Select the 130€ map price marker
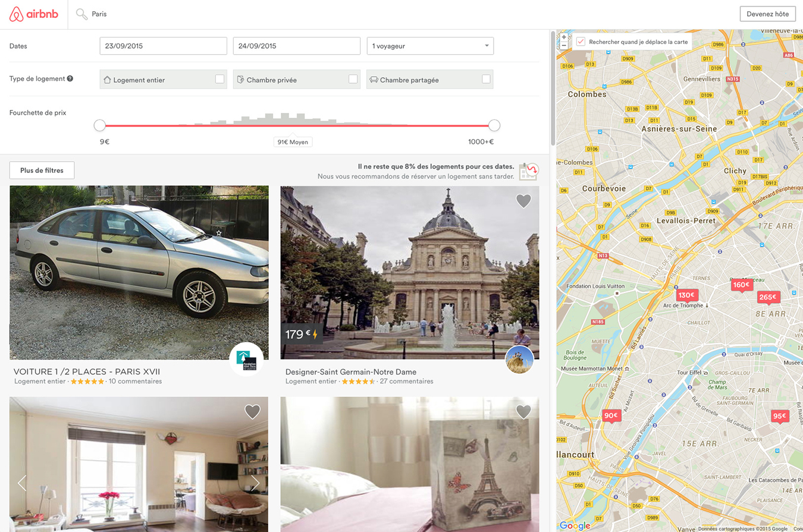Viewport: 803px width, 532px height. point(686,295)
